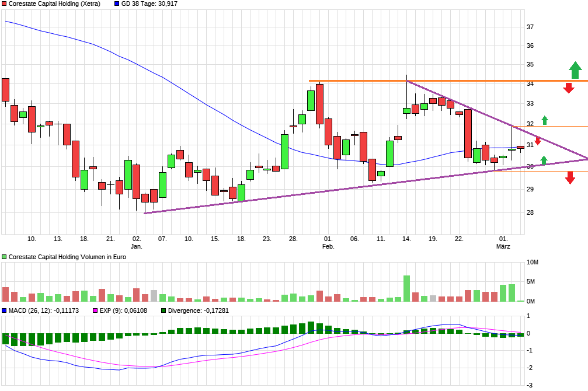Click the orange resistance line at 34
This screenshot has width=588, height=391.
click(362, 80)
